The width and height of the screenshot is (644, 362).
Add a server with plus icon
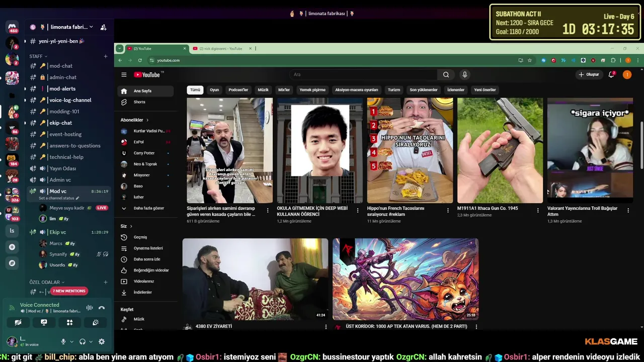pos(12,247)
